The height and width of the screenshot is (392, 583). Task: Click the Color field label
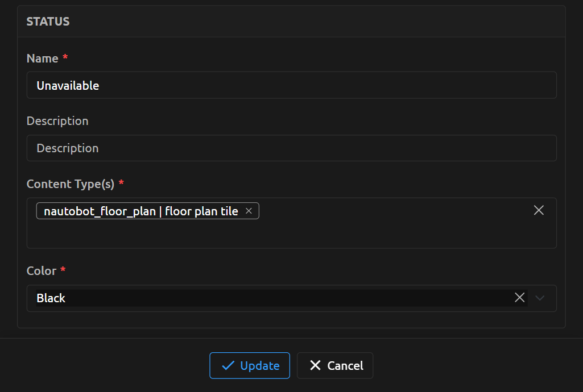pos(42,271)
